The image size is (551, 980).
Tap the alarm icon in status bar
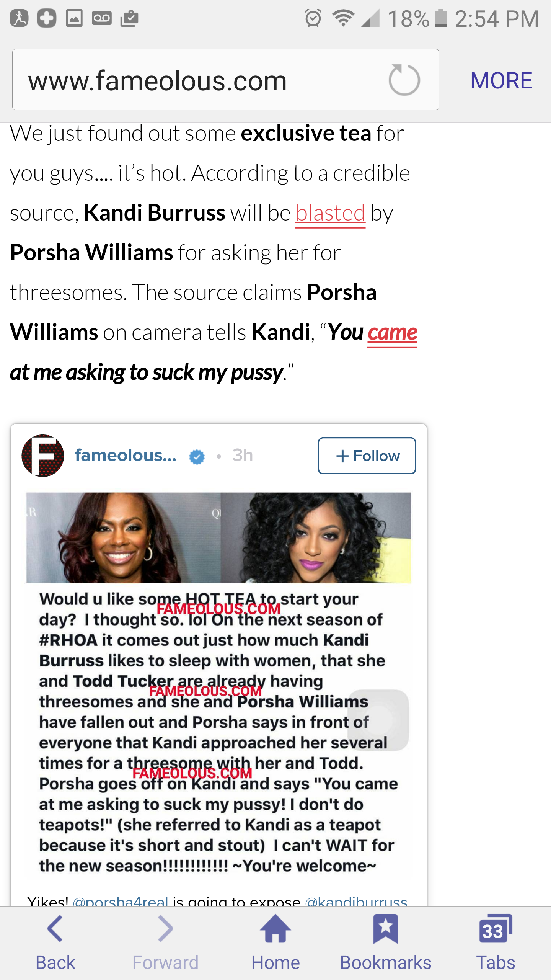pyautogui.click(x=313, y=18)
